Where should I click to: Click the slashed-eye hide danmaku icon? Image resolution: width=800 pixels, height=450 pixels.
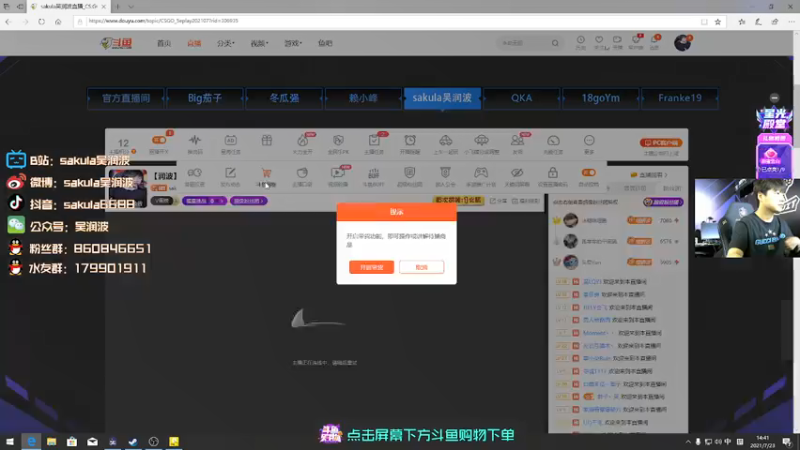tap(517, 173)
